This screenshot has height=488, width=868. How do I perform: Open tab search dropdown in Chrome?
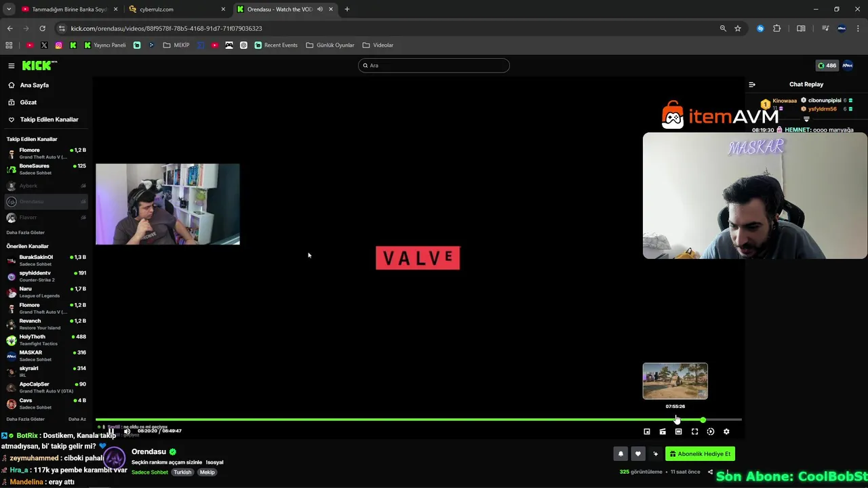click(9, 9)
